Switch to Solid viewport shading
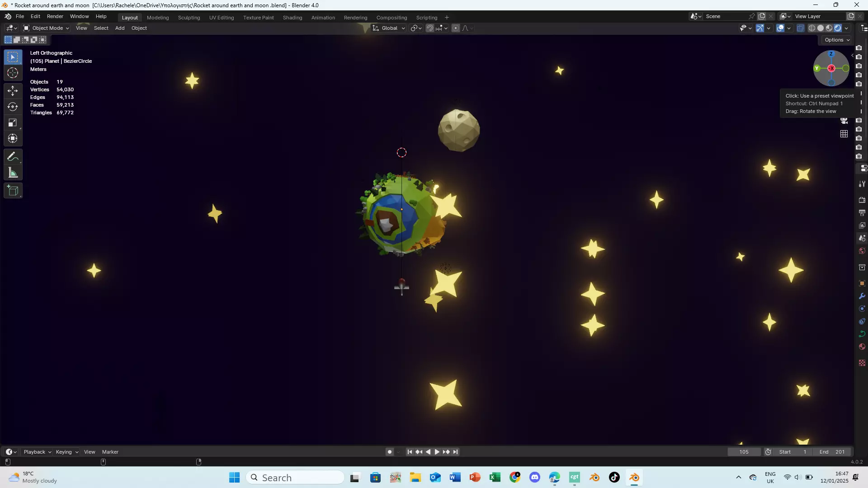The width and height of the screenshot is (868, 488). click(x=821, y=28)
